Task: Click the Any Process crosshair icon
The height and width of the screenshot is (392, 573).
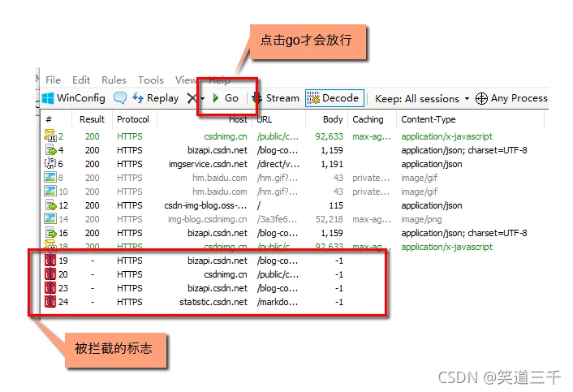Action: (481, 98)
